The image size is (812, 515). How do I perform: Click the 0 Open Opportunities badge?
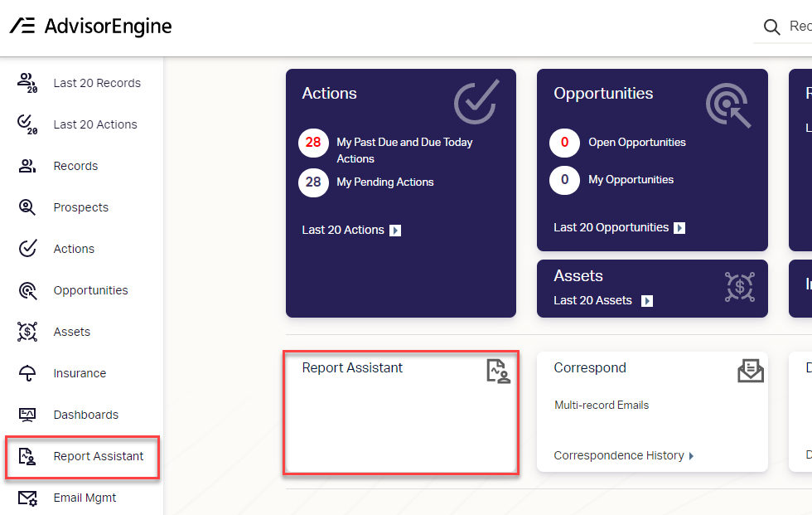(x=564, y=143)
